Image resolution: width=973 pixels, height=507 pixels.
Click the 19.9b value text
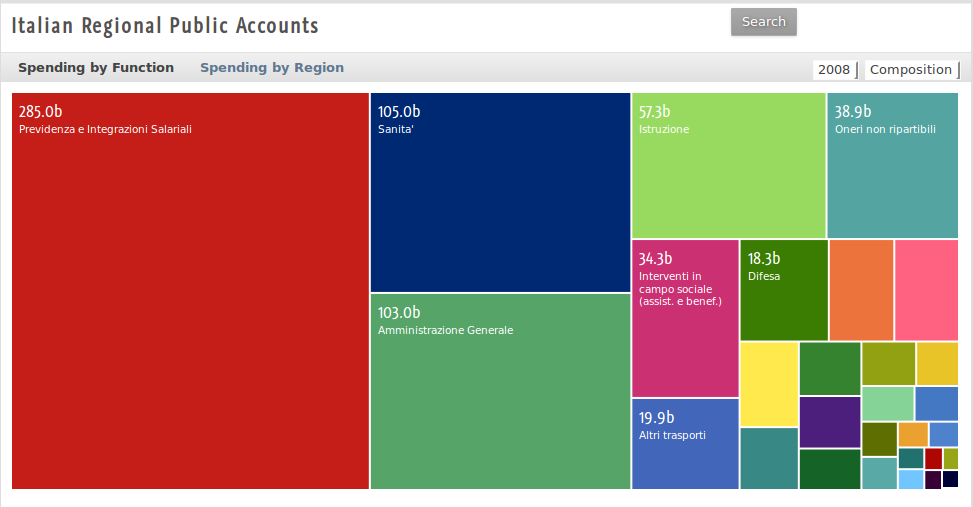click(657, 418)
